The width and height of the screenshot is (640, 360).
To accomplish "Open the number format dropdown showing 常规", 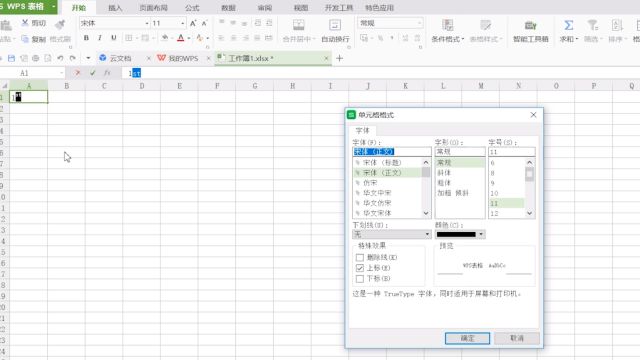I will [x=419, y=23].
